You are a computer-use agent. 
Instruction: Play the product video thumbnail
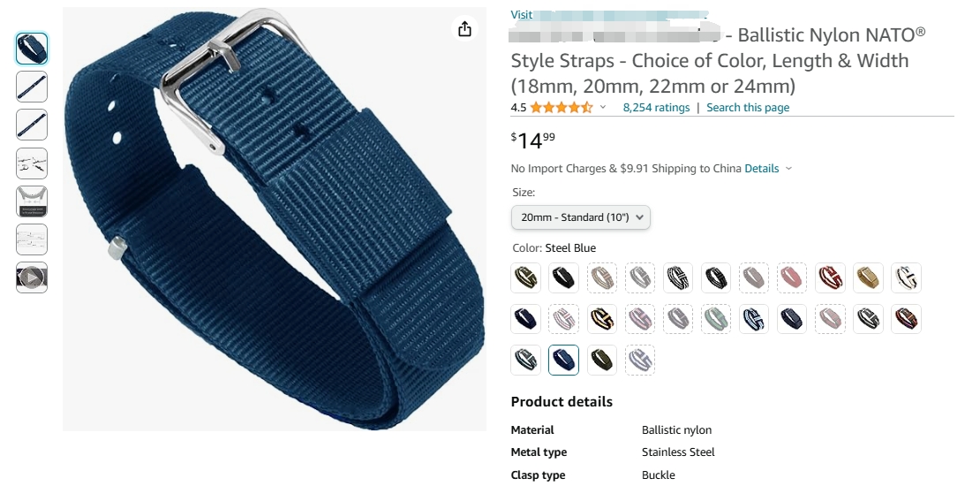[31, 277]
